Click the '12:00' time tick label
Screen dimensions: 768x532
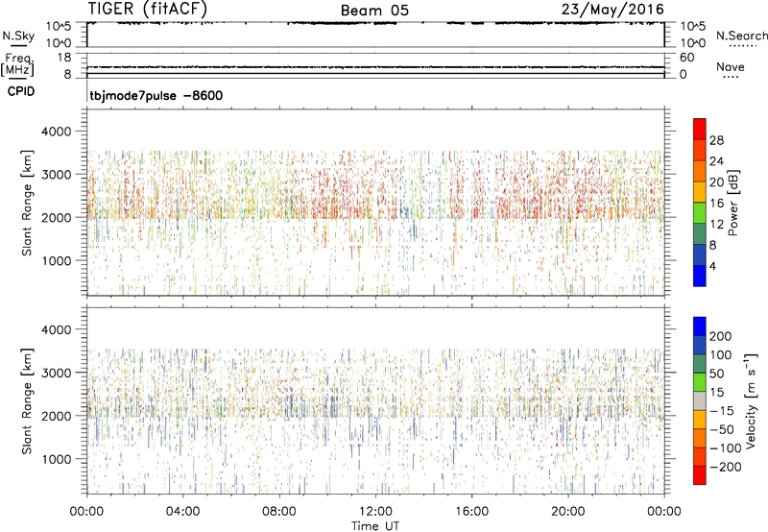[x=375, y=512]
